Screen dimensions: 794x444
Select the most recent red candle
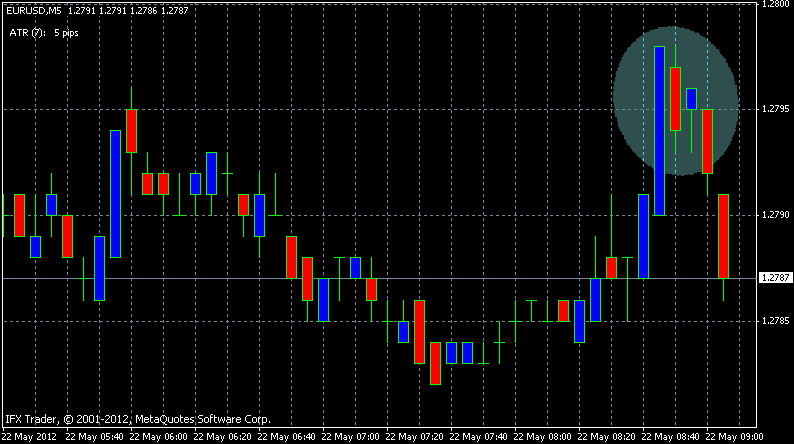tap(724, 236)
